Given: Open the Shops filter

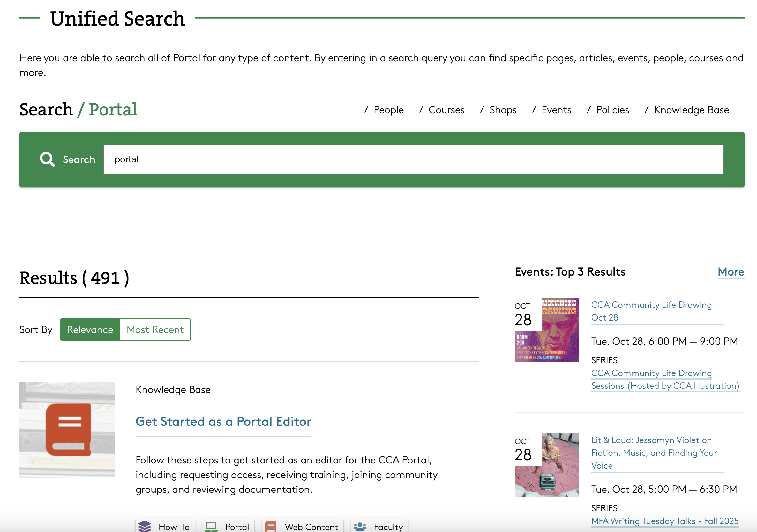Looking at the screenshot, I should pos(503,110).
